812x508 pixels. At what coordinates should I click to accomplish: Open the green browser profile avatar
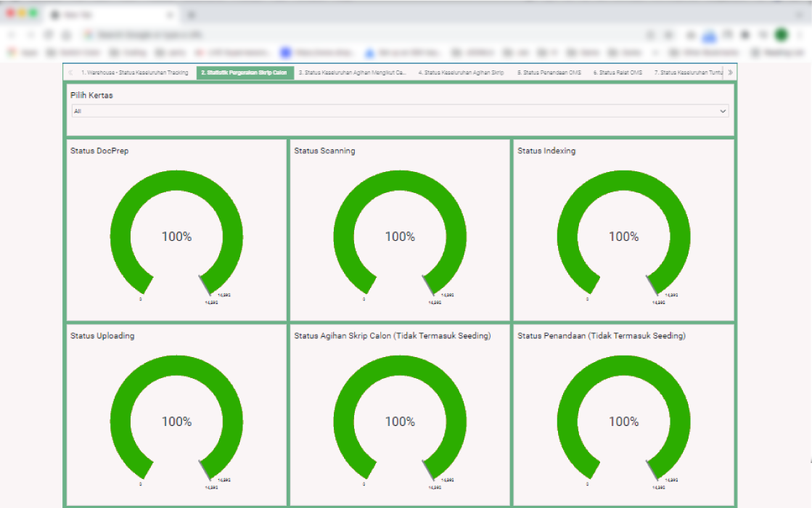(782, 35)
